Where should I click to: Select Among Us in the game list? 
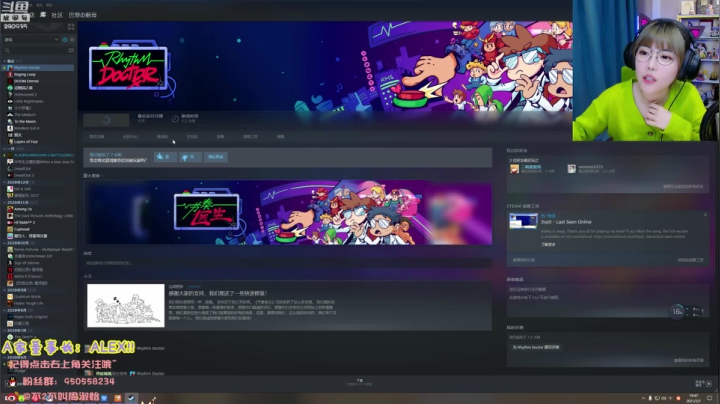coord(22,209)
